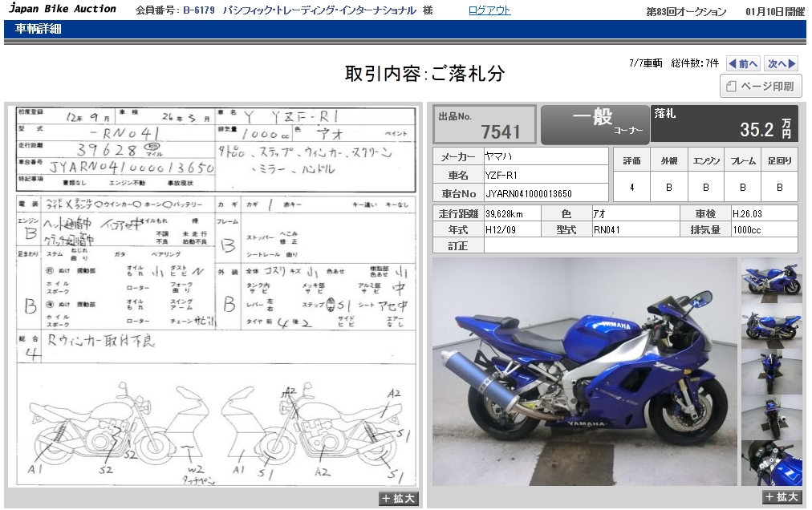Click the 型式 label cell
Image resolution: width=812 pixels, height=510 pixels.
coord(566,230)
